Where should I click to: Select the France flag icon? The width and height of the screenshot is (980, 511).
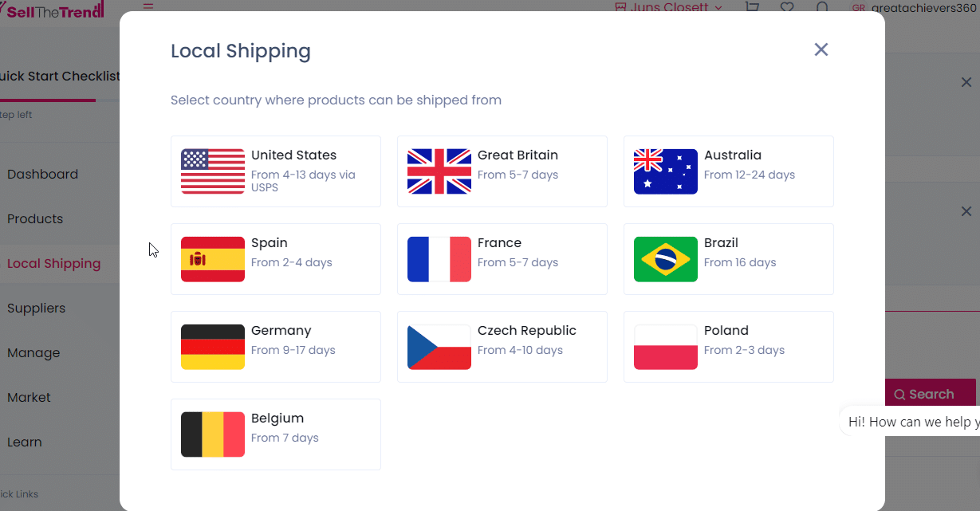pyautogui.click(x=439, y=259)
